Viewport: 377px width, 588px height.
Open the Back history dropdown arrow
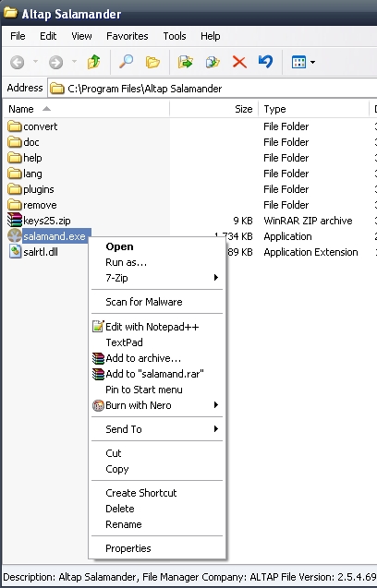(x=35, y=62)
